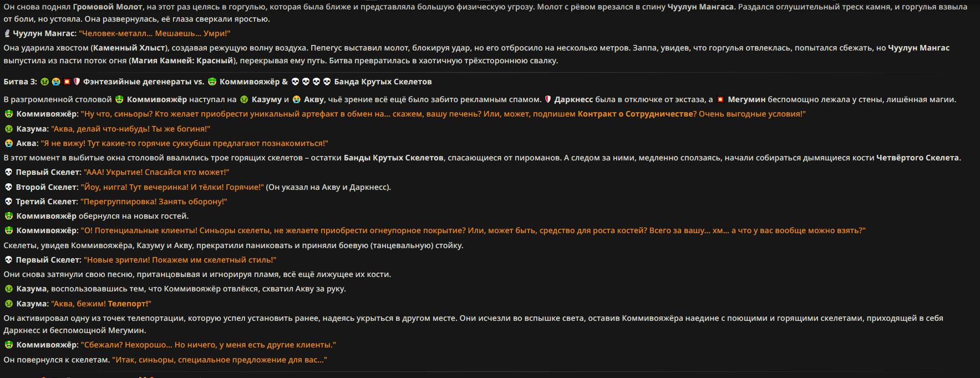This screenshot has height=378, width=980.
Task: Click bold Банда Крутых Скелетов in header
Action: coord(383,82)
